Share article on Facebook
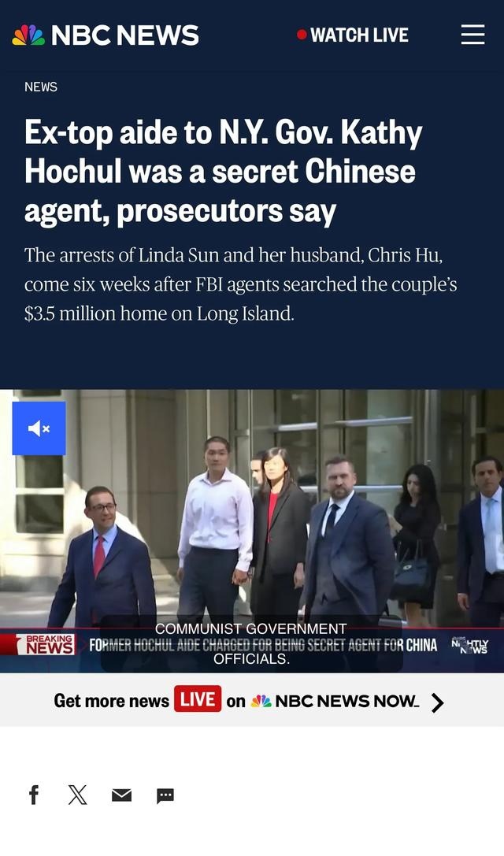The height and width of the screenshot is (856, 504). [34, 795]
